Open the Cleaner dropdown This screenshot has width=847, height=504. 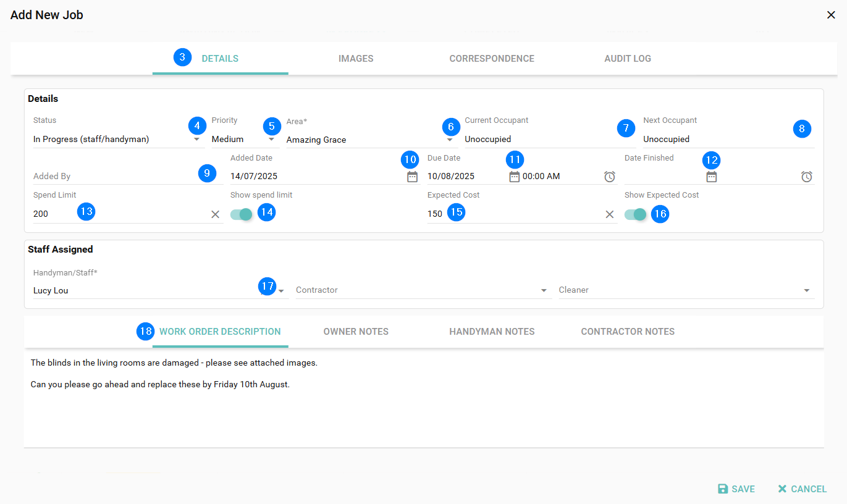(x=806, y=290)
